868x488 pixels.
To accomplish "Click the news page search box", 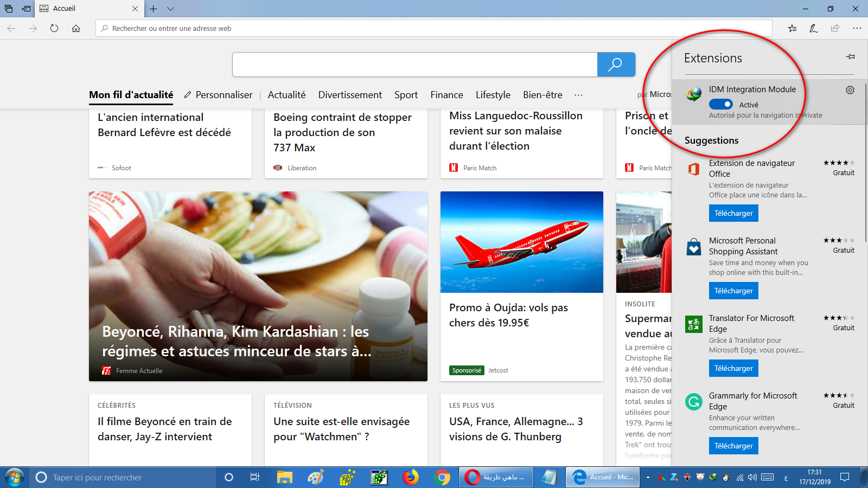I will (x=415, y=65).
